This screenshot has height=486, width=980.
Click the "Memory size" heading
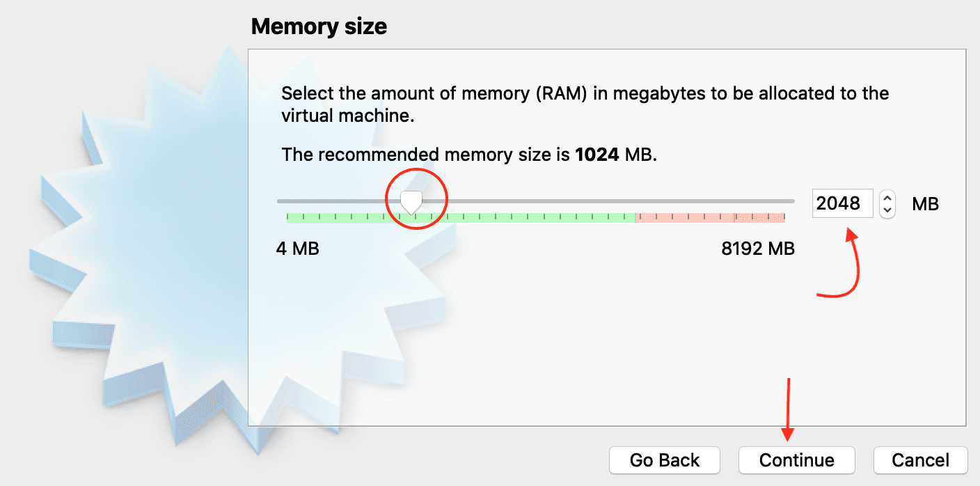tap(319, 27)
